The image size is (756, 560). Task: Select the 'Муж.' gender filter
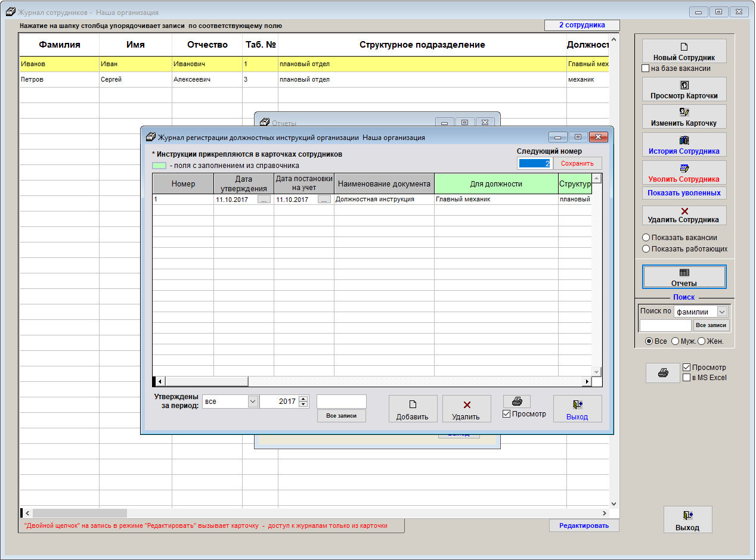[675, 341]
